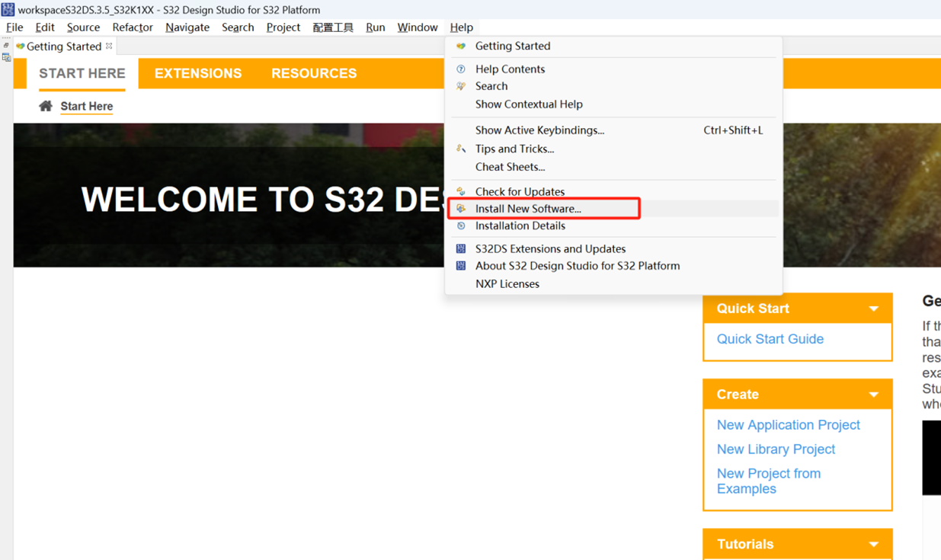Collapse the Create section arrow
Viewport: 941px width, 560px height.
pyautogui.click(x=874, y=395)
